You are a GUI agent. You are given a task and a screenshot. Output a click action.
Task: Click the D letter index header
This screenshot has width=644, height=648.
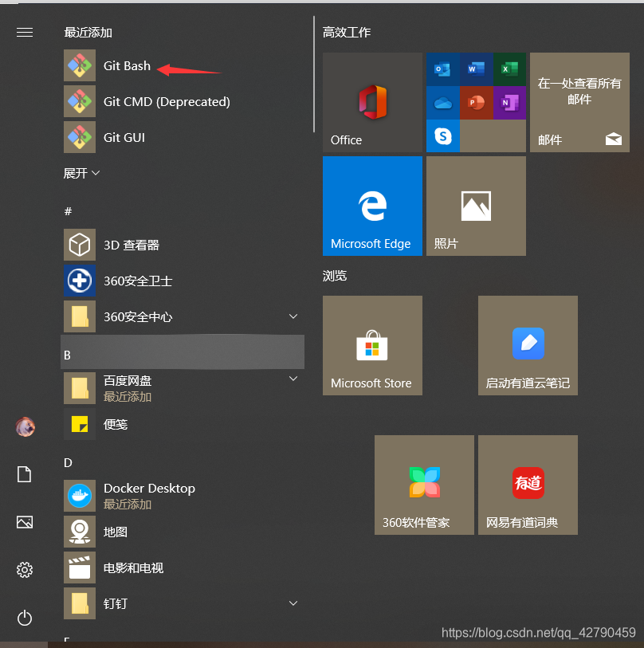[x=69, y=462]
